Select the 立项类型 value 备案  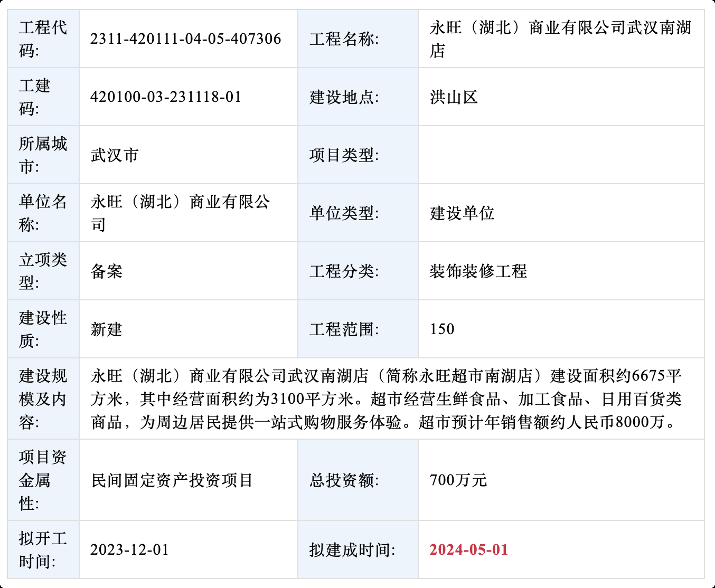[107, 271]
